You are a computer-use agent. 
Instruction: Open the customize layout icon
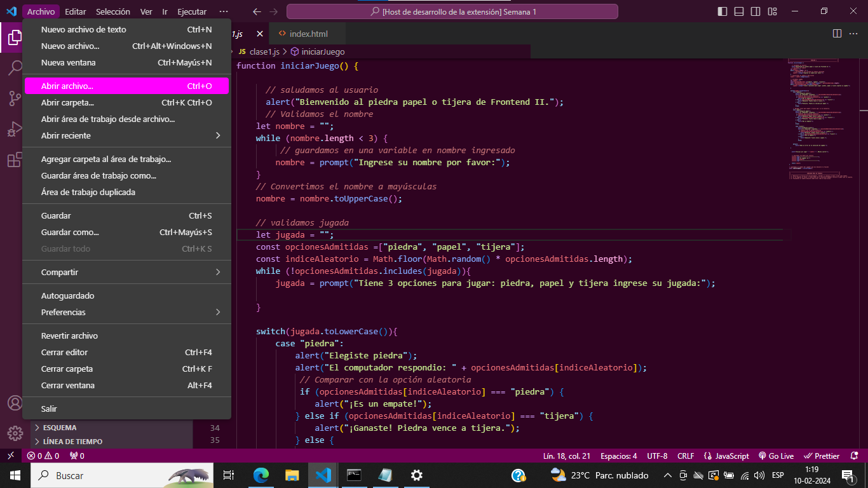(772, 11)
